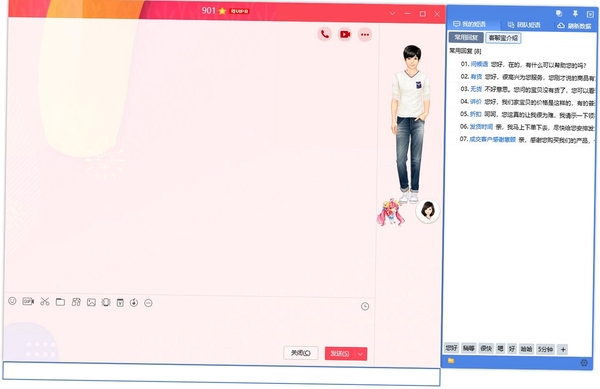Send a window shake with the vibrate icon
Viewport: 600px width, 389px height.
pos(106,302)
